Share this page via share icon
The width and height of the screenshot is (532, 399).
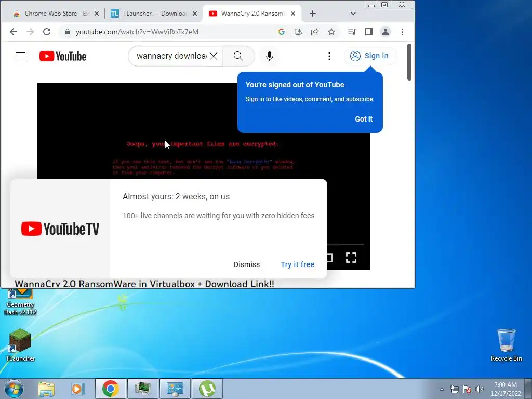click(x=314, y=32)
